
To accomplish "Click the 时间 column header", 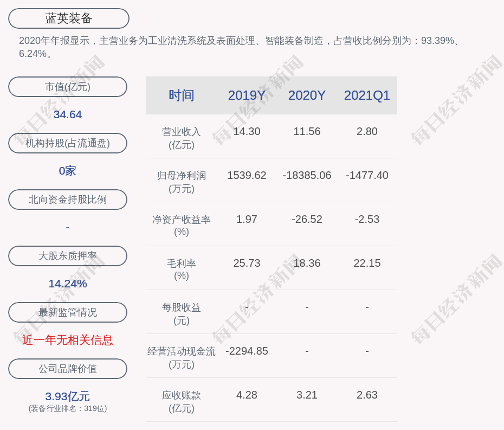I will pyautogui.click(x=182, y=95).
